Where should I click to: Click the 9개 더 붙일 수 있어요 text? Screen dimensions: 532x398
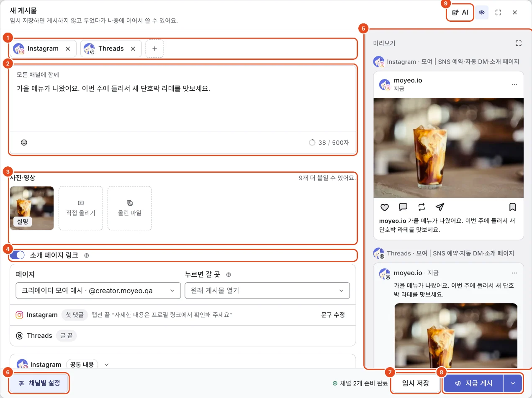click(327, 178)
